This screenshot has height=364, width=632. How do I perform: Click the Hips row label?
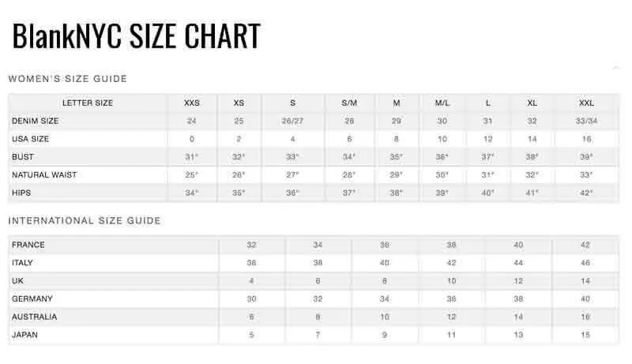coord(21,193)
